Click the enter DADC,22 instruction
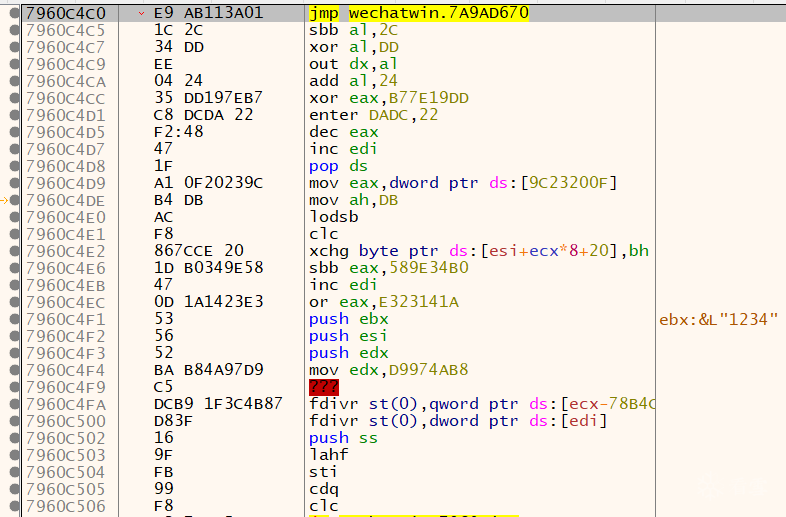The height and width of the screenshot is (517, 786). pos(373,115)
